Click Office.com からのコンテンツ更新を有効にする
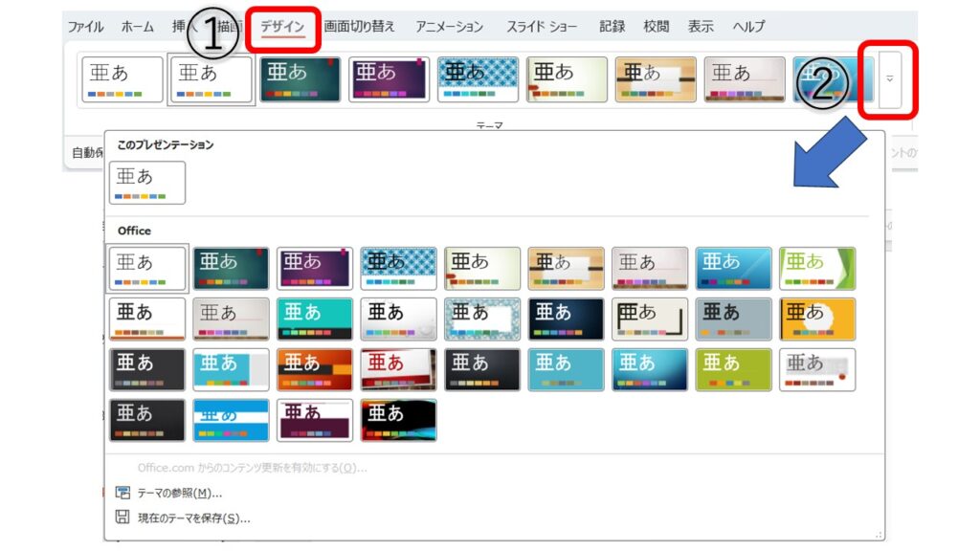 pyautogui.click(x=252, y=468)
